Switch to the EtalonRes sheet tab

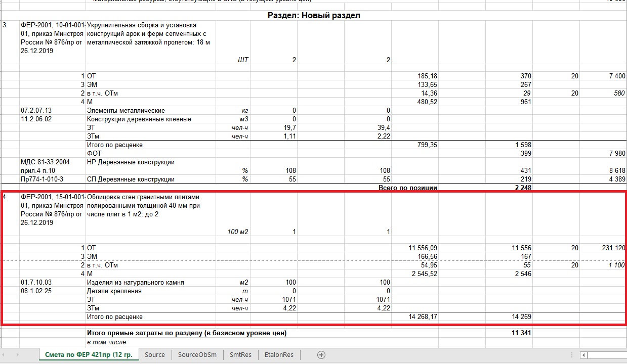[x=279, y=355]
